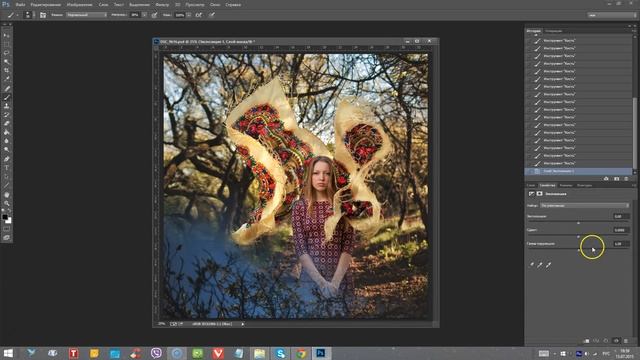
Task: Select the Слой Экспозиция 1 history state
Action: 578,171
